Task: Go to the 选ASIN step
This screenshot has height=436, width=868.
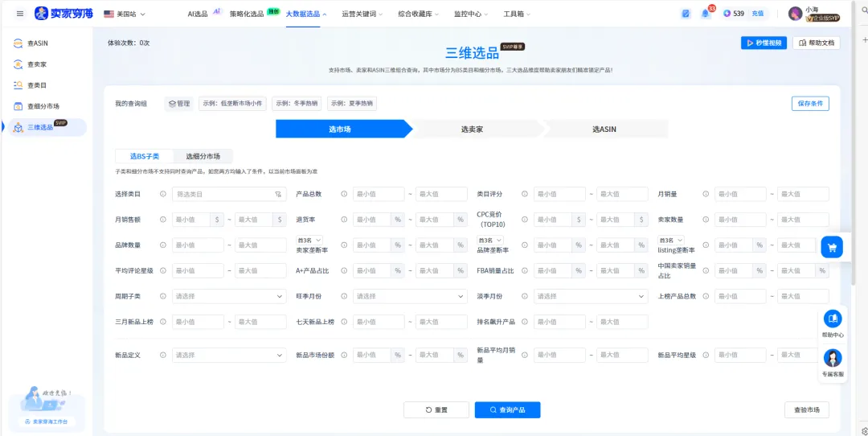Action: pos(604,129)
